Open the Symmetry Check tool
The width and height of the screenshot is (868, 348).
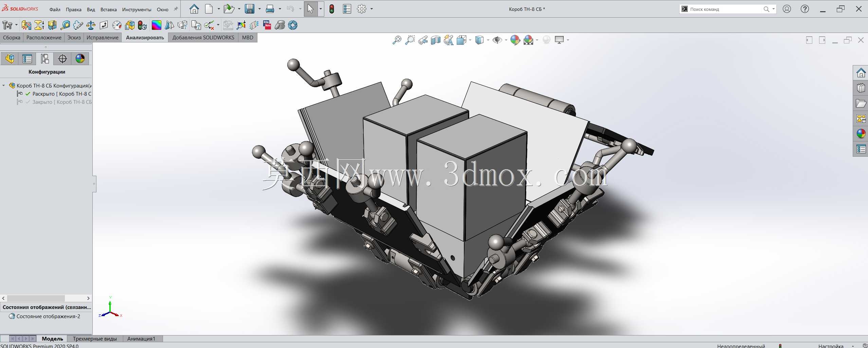(x=169, y=25)
